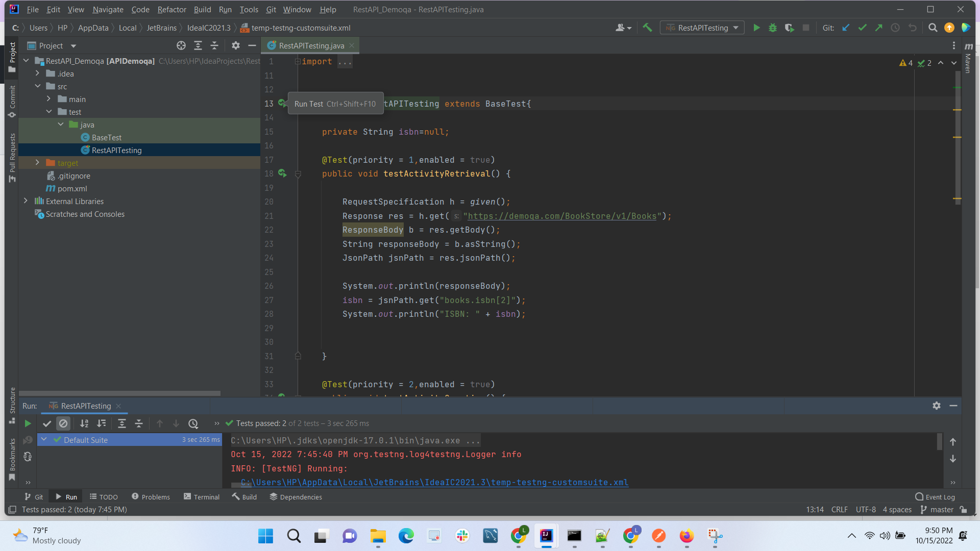Select RestAPITesting.java editor tab
The height and width of the screenshot is (551, 980).
click(311, 46)
